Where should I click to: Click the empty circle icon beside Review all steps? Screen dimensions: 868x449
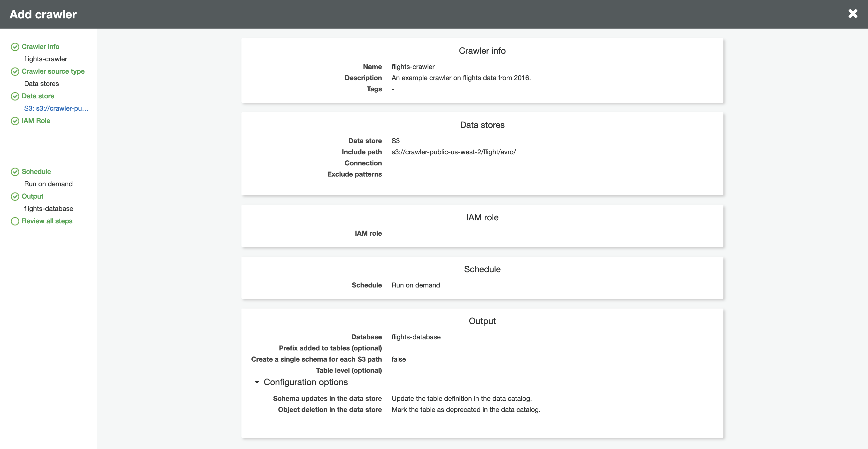click(x=15, y=221)
